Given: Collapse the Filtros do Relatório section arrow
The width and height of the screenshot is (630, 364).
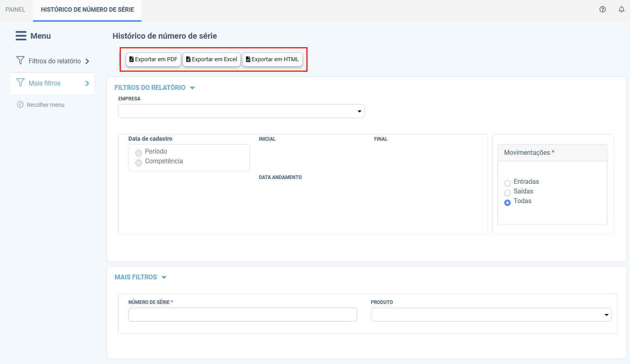Looking at the screenshot, I should 192,88.
